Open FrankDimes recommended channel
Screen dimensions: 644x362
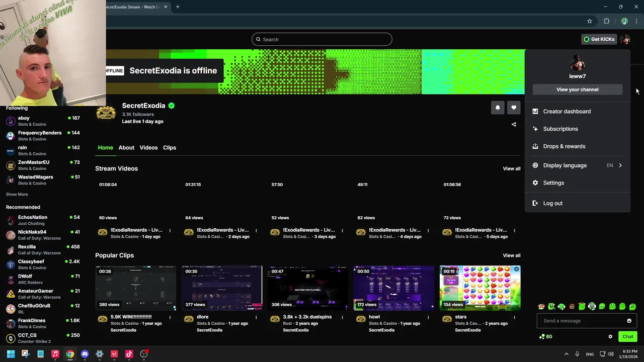pyautogui.click(x=43, y=323)
